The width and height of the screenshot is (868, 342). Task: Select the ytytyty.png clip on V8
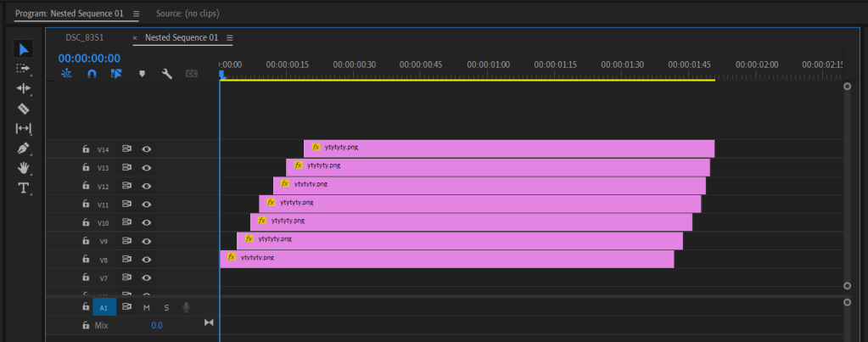click(446, 259)
